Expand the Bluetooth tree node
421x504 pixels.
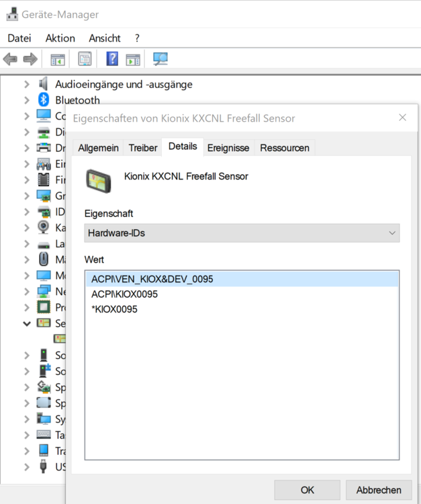[x=27, y=100]
